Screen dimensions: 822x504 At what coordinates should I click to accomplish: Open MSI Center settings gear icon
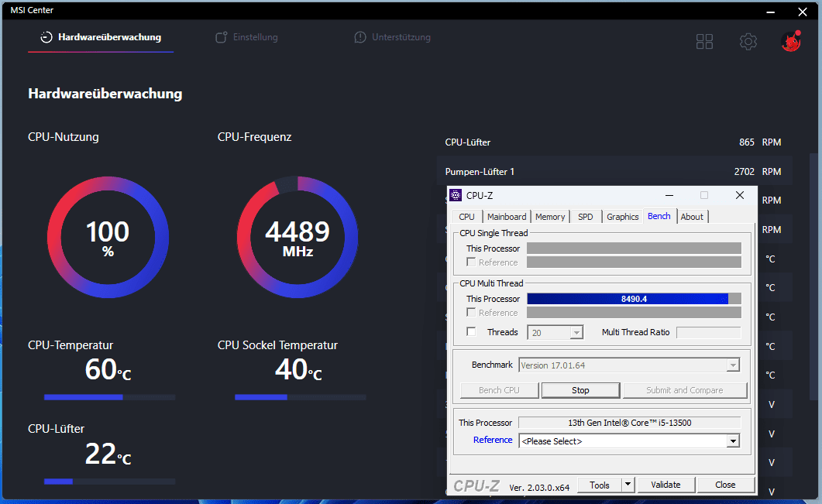(x=748, y=41)
